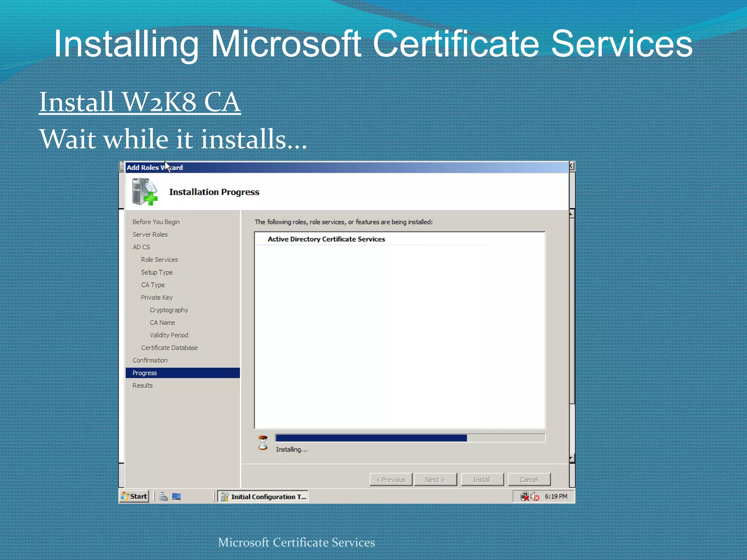This screenshot has height=560, width=747.
Task: Switch to Initial Configuration Tasks taskbar item
Action: pyautogui.click(x=263, y=497)
